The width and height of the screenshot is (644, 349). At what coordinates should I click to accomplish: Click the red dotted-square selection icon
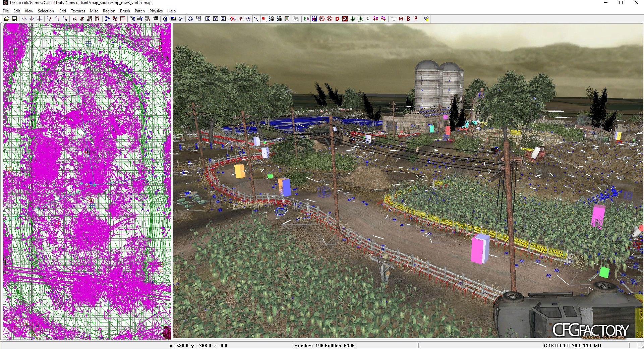point(123,19)
